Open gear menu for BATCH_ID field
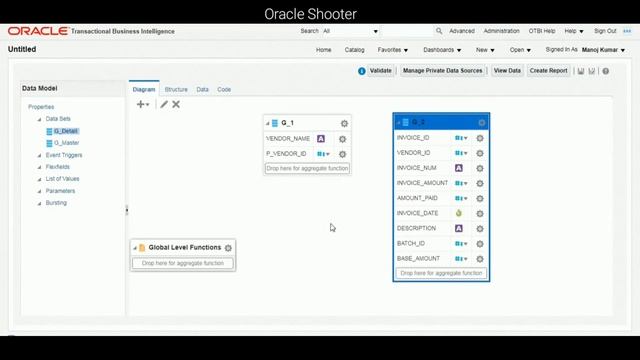The image size is (640, 360). point(480,244)
